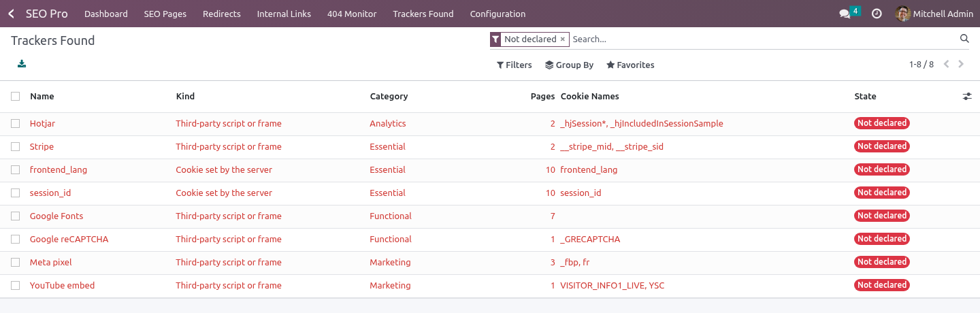Click the search magnifier icon
Image resolution: width=980 pixels, height=313 pixels.
point(964,39)
